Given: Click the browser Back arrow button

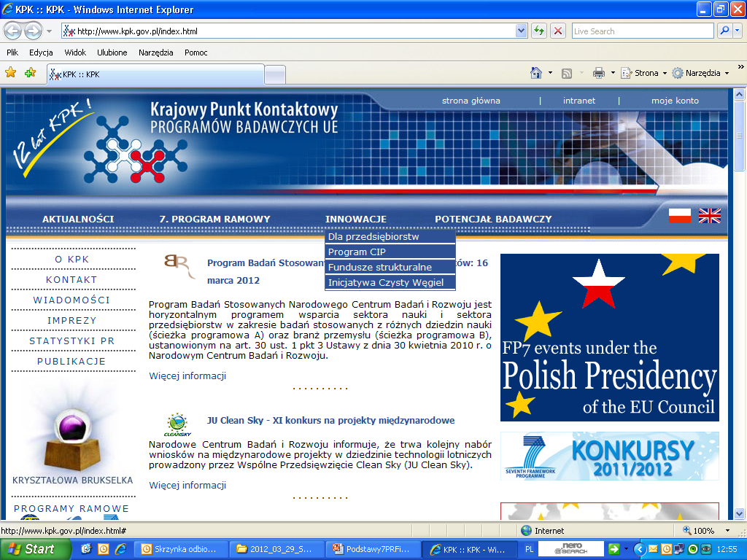Looking at the screenshot, I should pyautogui.click(x=13, y=31).
